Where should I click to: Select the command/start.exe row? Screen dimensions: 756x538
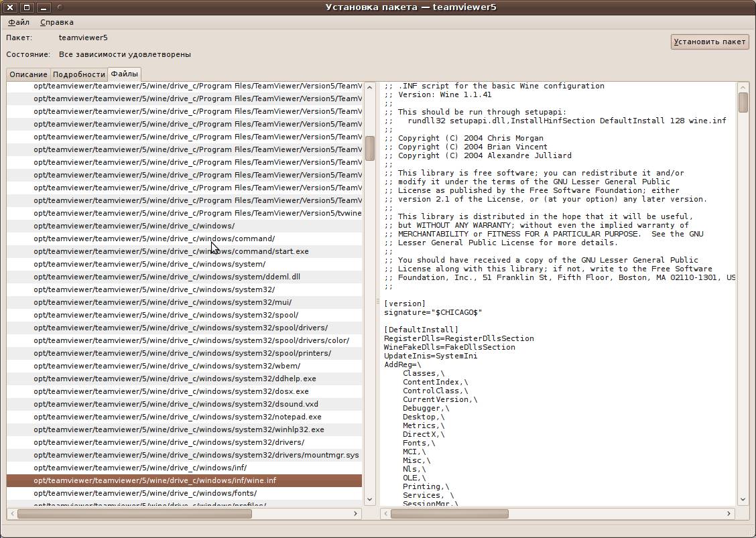pyautogui.click(x=184, y=251)
